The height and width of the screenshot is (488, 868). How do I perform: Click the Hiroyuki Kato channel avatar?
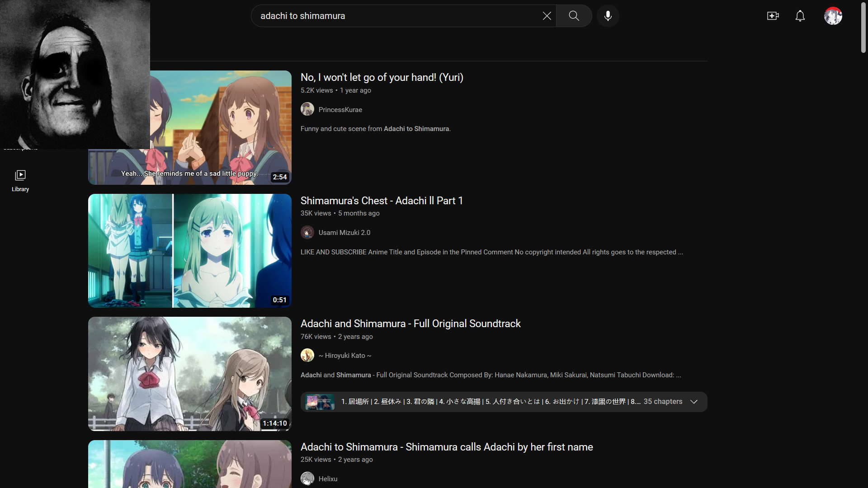pyautogui.click(x=307, y=355)
